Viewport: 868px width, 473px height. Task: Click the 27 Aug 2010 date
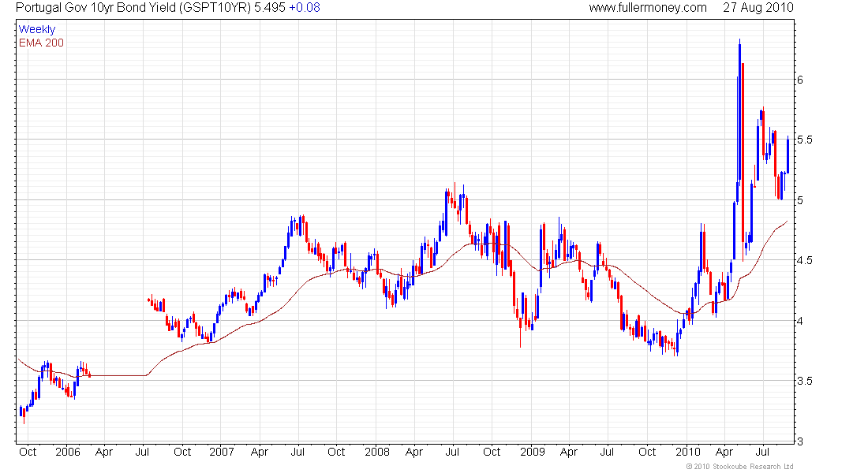click(758, 8)
